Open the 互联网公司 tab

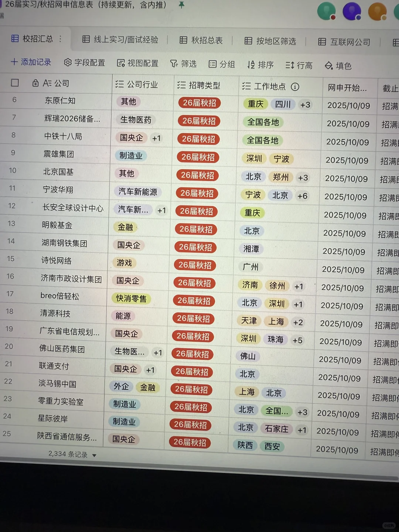click(344, 42)
